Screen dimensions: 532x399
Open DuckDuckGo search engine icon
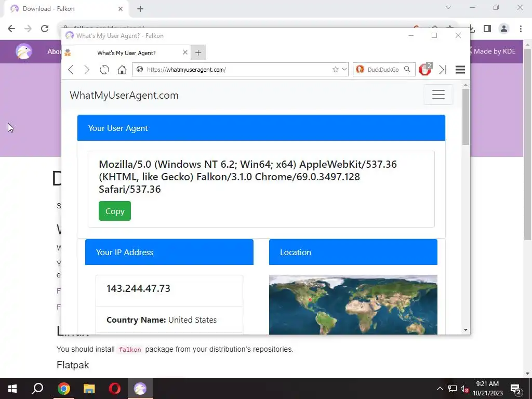tap(360, 70)
